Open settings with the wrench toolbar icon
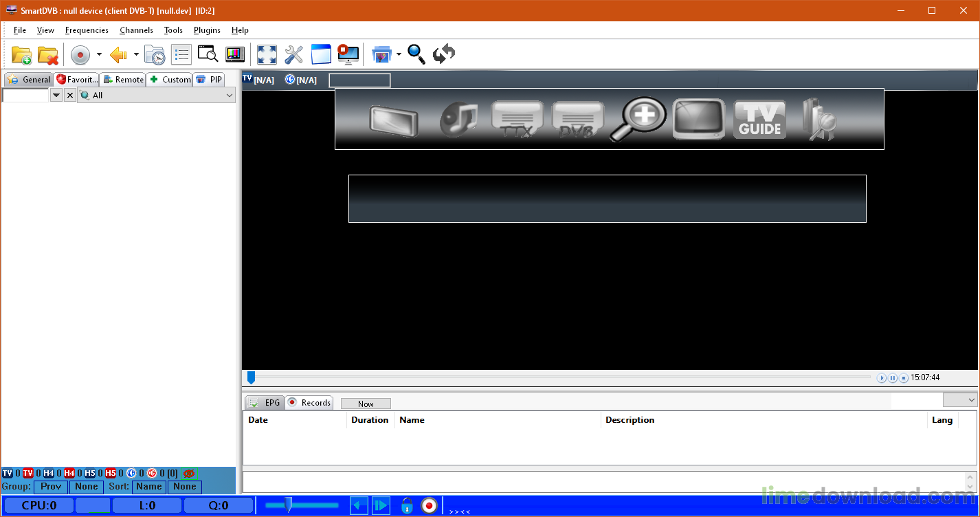 pyautogui.click(x=293, y=54)
